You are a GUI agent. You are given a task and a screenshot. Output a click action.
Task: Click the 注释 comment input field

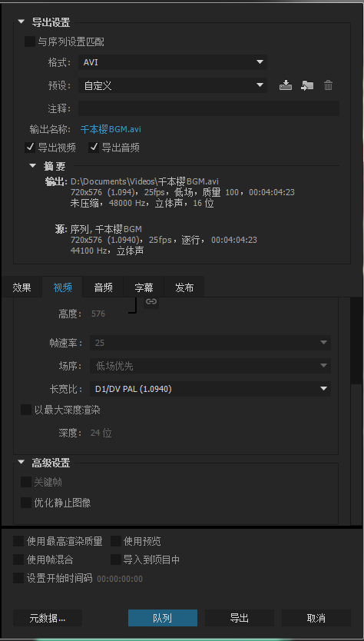tap(208, 108)
